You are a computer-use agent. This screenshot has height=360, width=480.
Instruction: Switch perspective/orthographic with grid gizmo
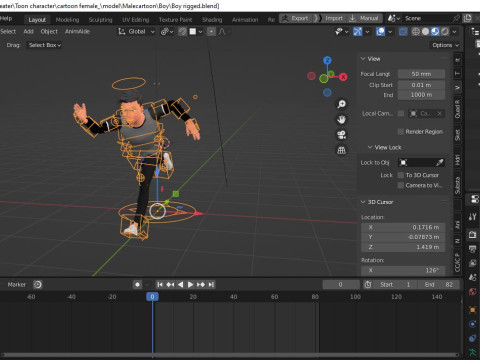[341, 150]
